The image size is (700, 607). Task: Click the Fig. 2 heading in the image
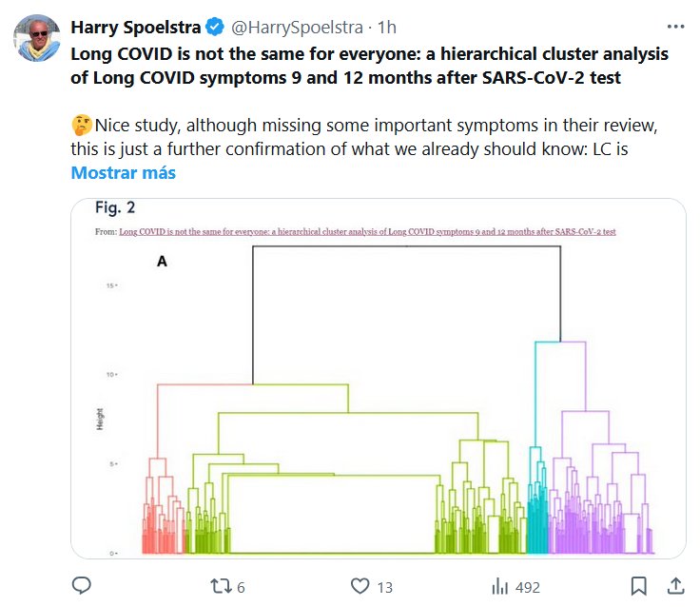coord(122,207)
